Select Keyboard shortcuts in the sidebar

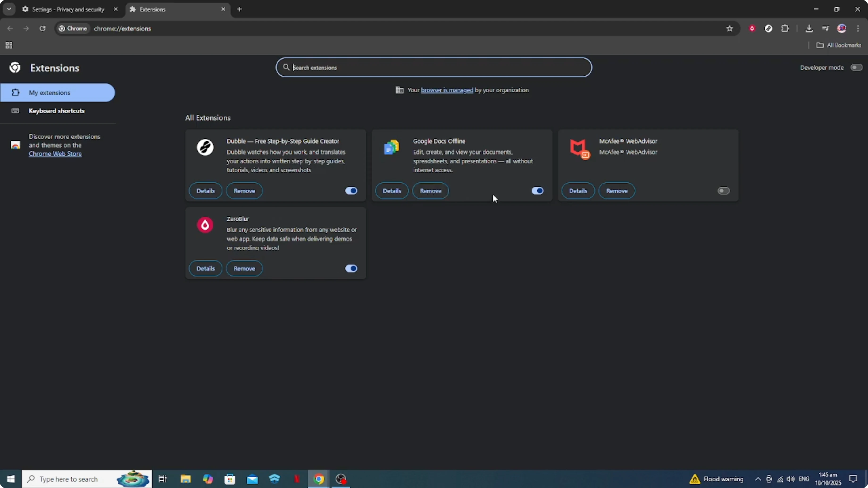[x=56, y=111]
